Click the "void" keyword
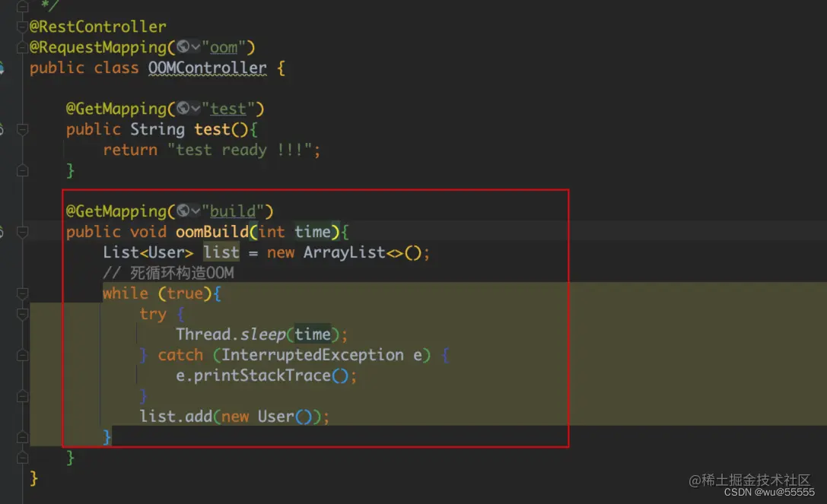This screenshot has height=504, width=827. click(x=148, y=231)
